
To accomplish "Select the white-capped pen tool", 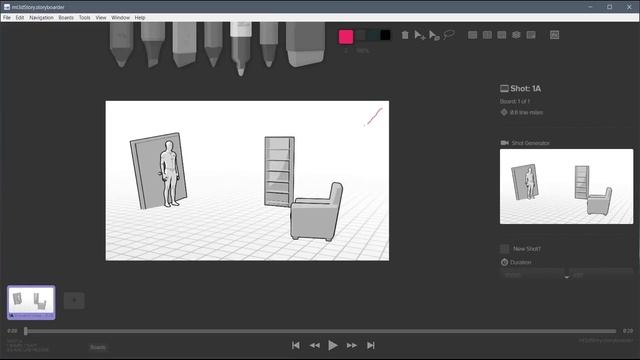I will [x=241, y=48].
